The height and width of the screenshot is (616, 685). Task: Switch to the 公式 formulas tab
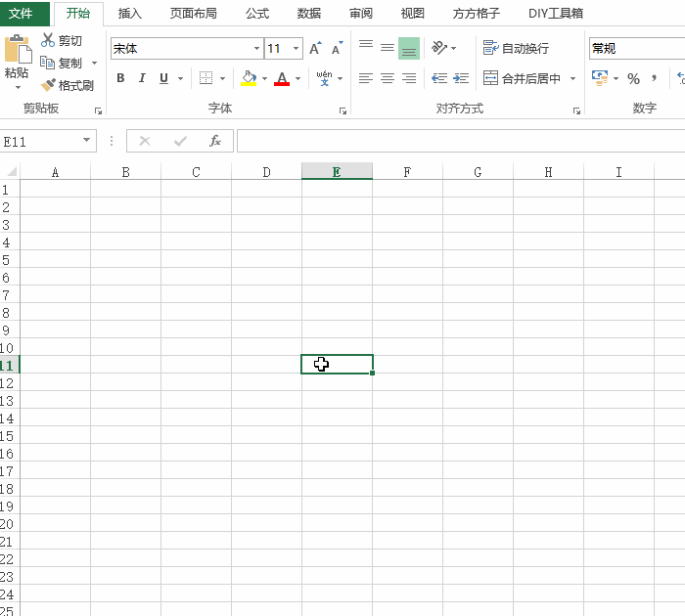pyautogui.click(x=257, y=13)
